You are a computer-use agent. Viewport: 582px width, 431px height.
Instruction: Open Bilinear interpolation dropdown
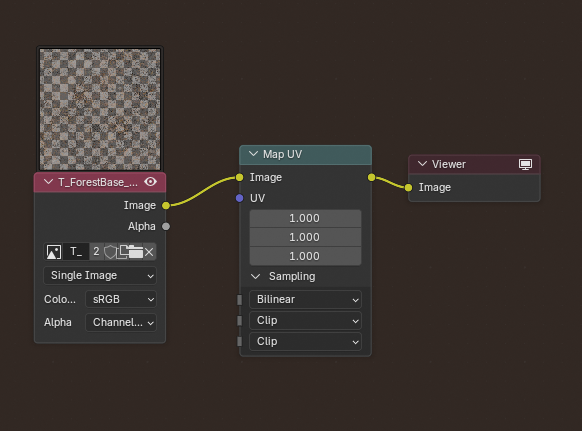tap(305, 299)
